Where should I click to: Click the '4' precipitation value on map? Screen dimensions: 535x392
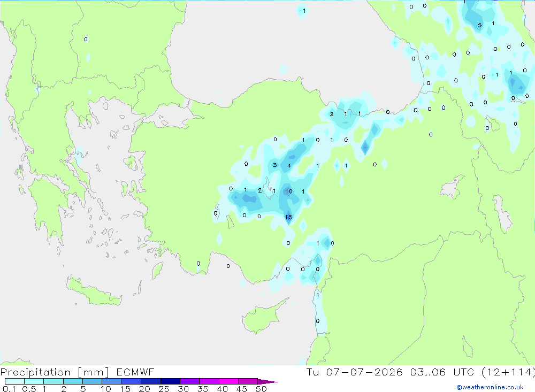pyautogui.click(x=289, y=166)
